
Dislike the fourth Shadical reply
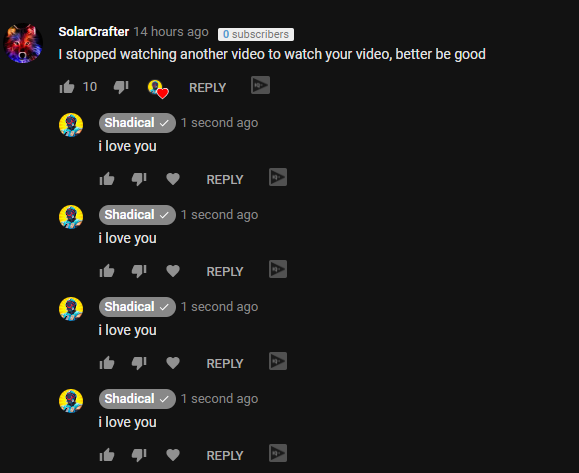[x=139, y=455]
